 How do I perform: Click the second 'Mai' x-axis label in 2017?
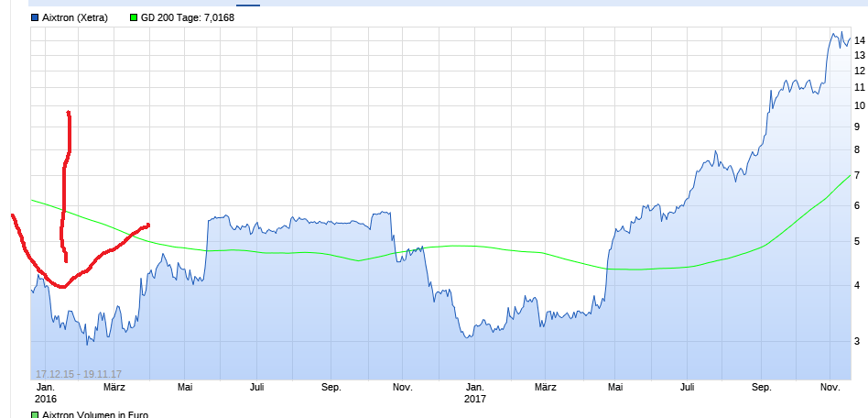click(615, 387)
